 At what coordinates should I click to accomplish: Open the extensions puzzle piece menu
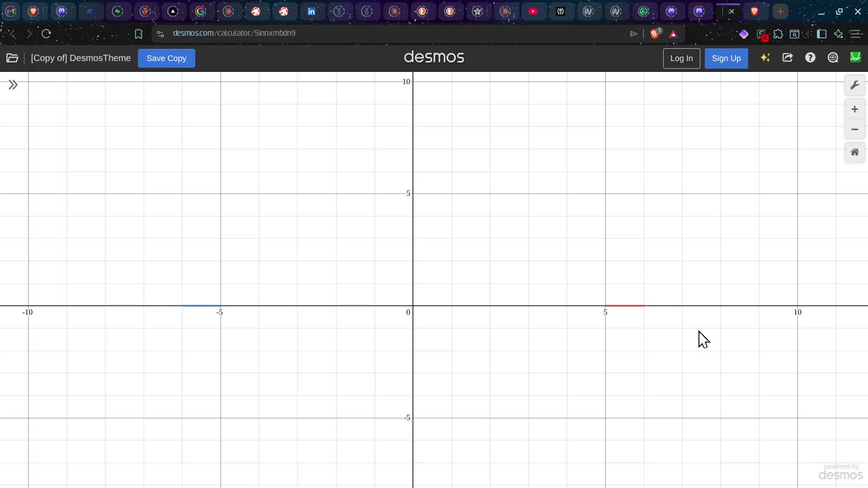click(778, 34)
